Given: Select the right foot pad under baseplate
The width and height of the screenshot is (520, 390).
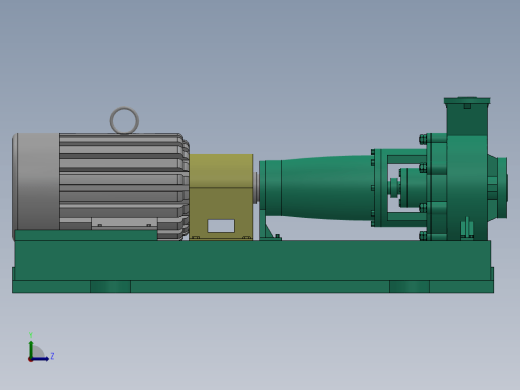Looking at the screenshot, I should [409, 287].
